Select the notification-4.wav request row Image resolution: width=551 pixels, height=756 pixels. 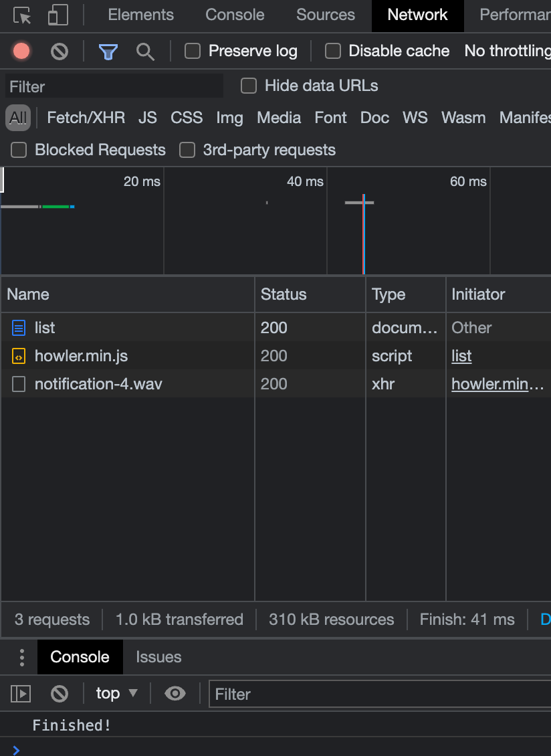pyautogui.click(x=98, y=384)
